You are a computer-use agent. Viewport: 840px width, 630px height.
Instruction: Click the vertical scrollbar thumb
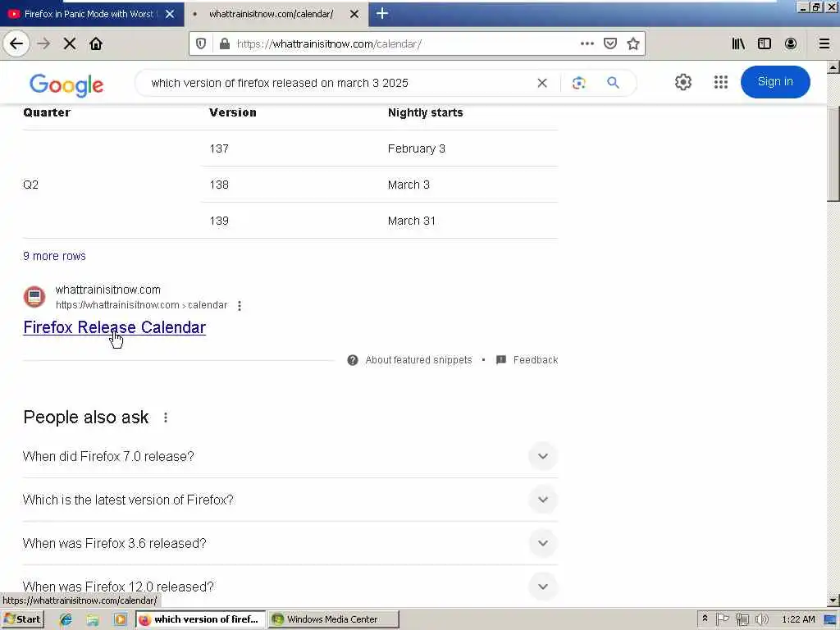(x=833, y=153)
